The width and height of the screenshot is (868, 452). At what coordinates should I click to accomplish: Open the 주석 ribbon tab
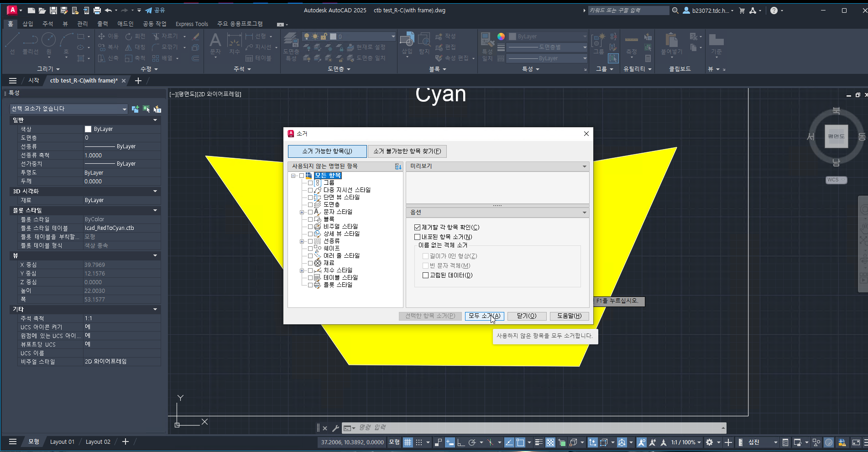coord(48,24)
